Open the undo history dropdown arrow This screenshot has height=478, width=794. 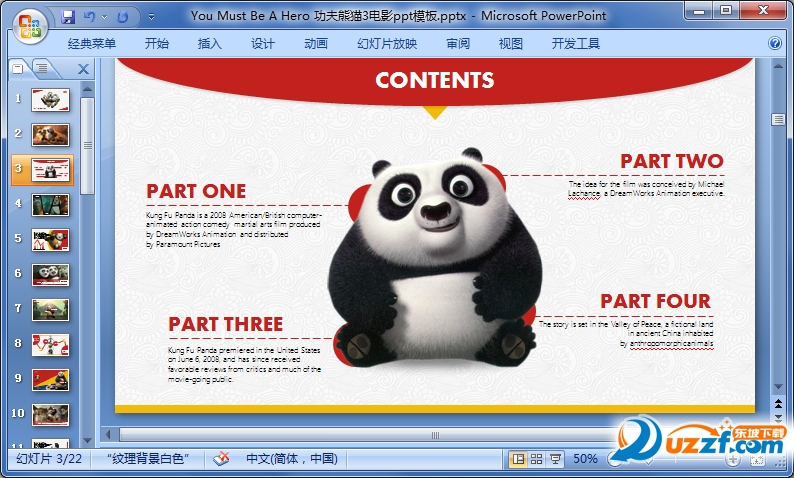pyautogui.click(x=104, y=17)
